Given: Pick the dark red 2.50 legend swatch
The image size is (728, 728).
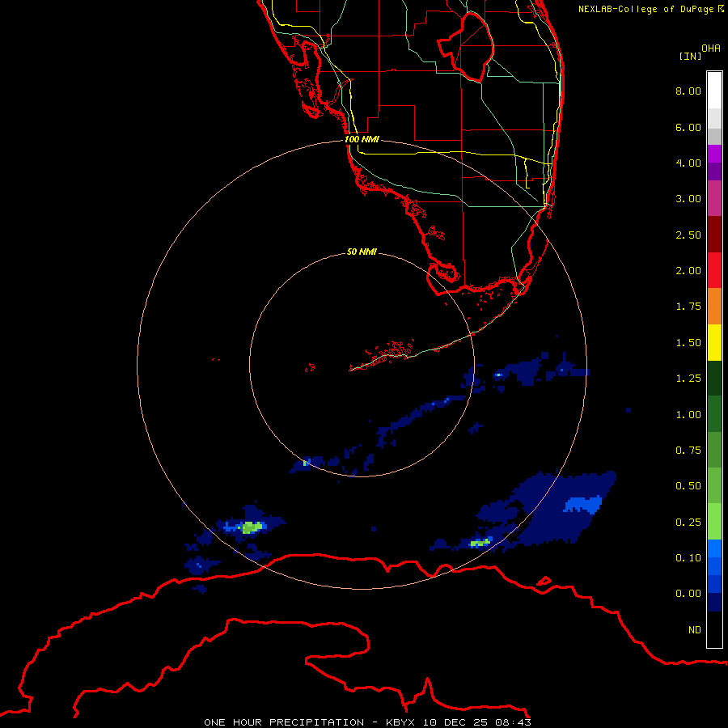Looking at the screenshot, I should pos(714,235).
